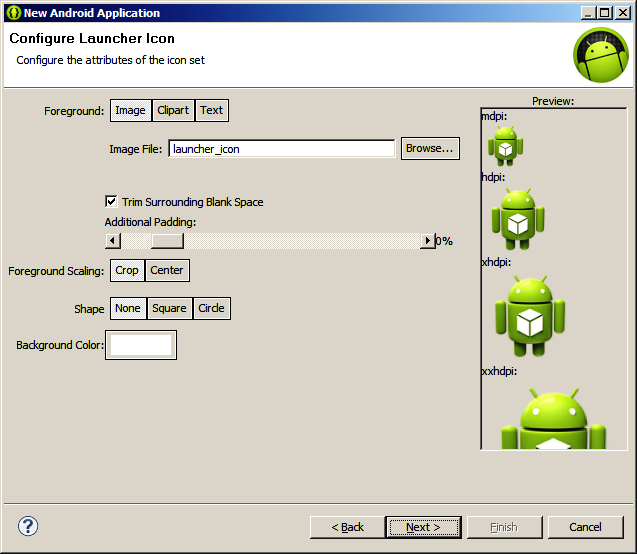Viewport: 637px width, 554px height.
Task: Maximize the New Android Application window
Action: (604, 13)
